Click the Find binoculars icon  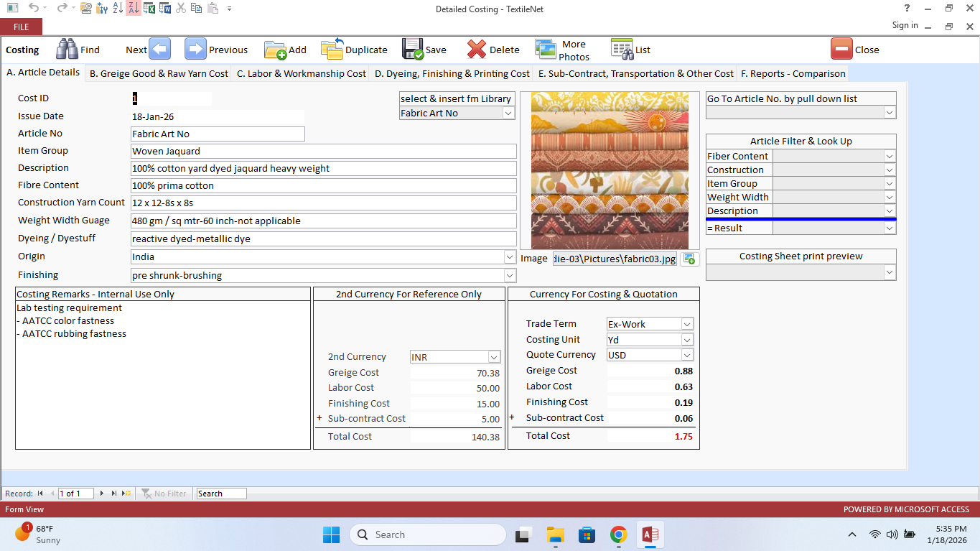[x=67, y=49]
